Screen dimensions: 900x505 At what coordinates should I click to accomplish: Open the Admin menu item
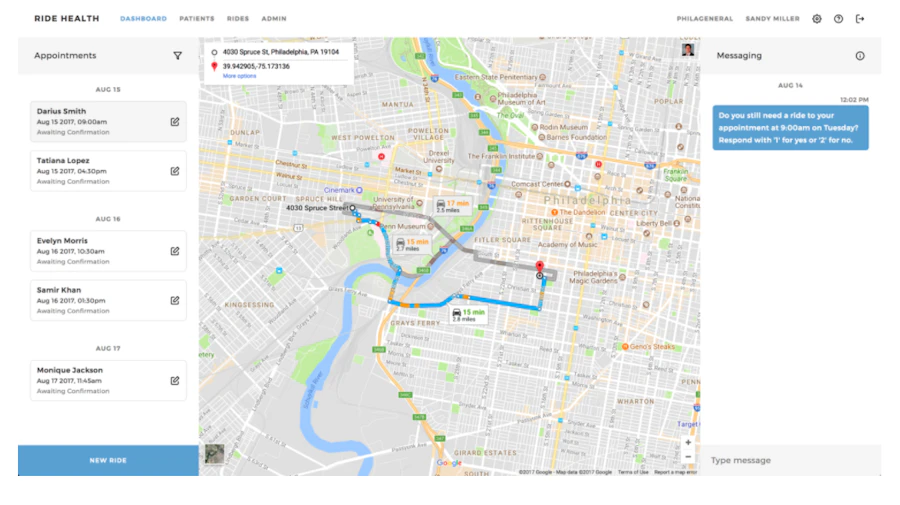click(274, 19)
